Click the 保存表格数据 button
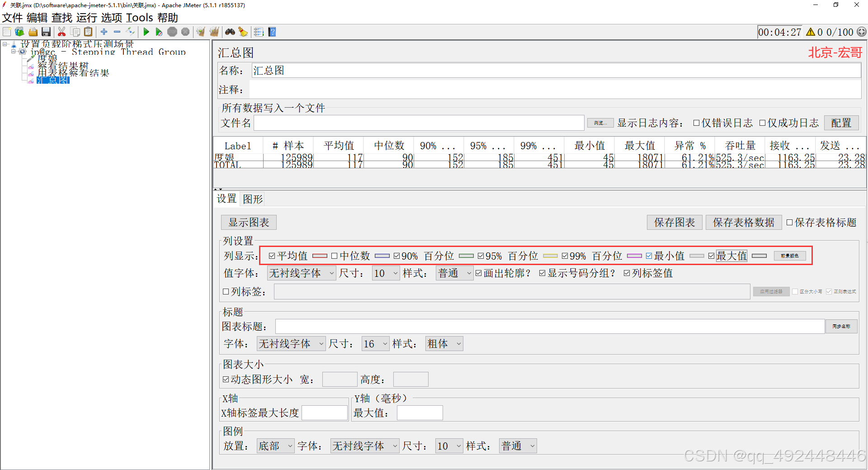868x470 pixels. 744,223
